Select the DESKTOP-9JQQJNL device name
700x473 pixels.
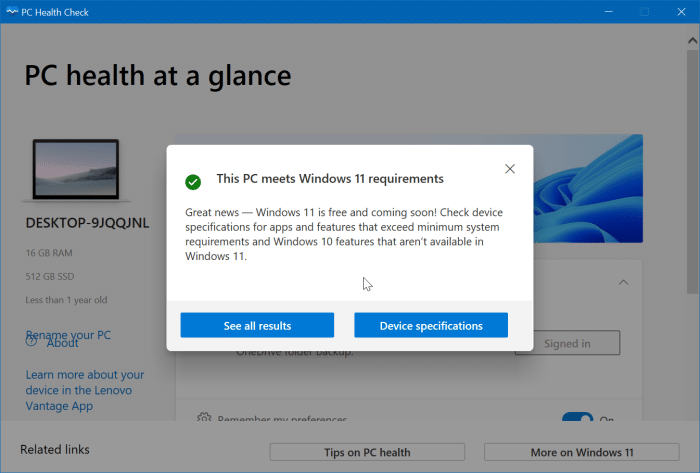(x=87, y=223)
